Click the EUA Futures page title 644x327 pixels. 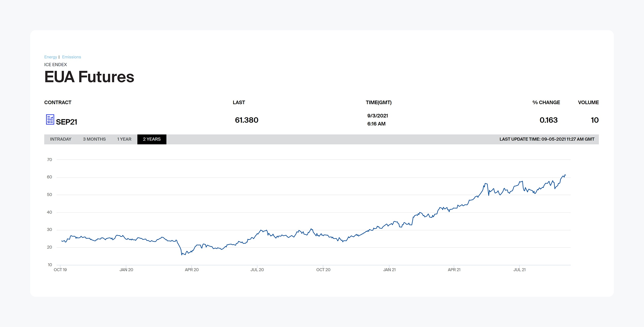tap(89, 77)
